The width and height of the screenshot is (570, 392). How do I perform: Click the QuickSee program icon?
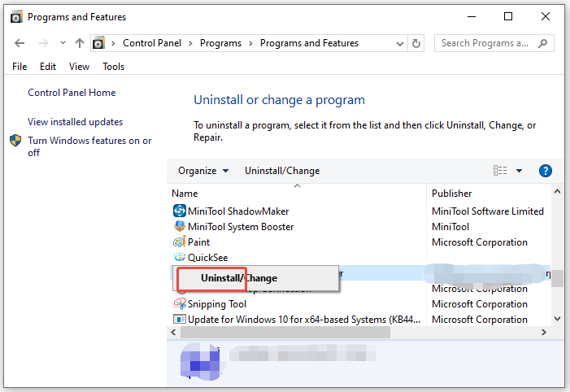pyautogui.click(x=179, y=258)
